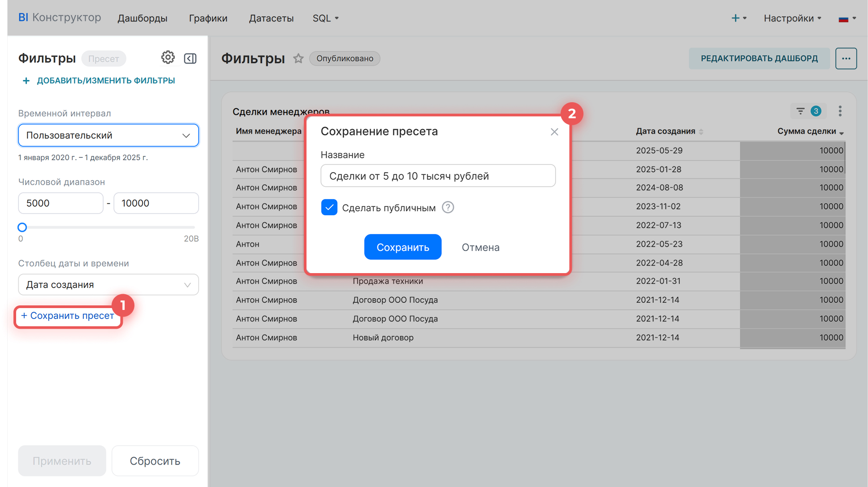Open the three-dot menu next to Edit Dashboard
Image resolution: width=868 pixels, height=487 pixels.
[x=846, y=58]
